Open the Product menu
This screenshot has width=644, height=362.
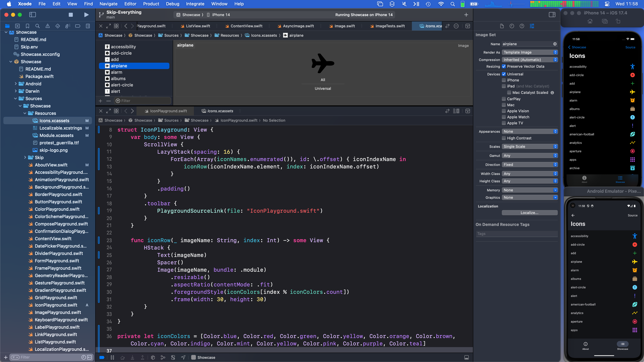(151, 4)
